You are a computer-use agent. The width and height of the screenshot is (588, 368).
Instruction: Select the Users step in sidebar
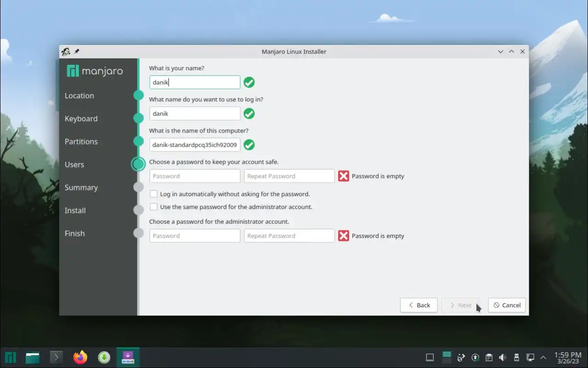[x=74, y=165]
